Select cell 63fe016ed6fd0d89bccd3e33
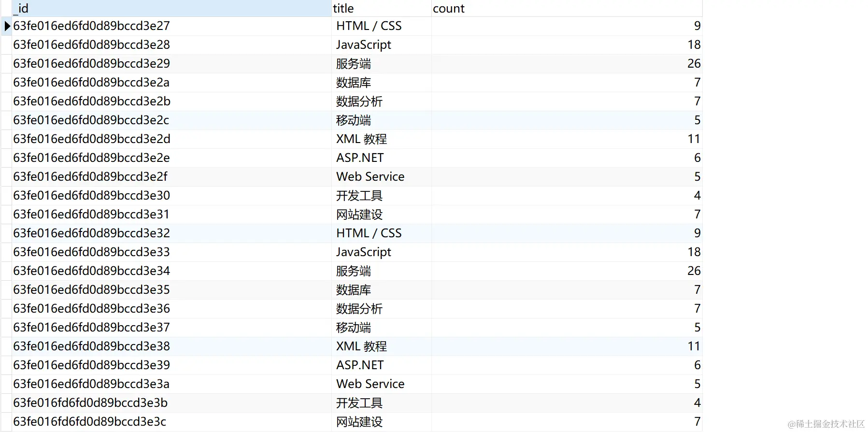This screenshot has width=868, height=432. [171, 252]
